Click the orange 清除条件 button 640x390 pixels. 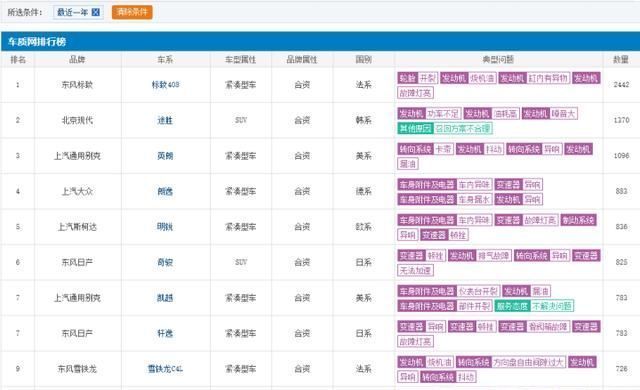pyautogui.click(x=132, y=12)
